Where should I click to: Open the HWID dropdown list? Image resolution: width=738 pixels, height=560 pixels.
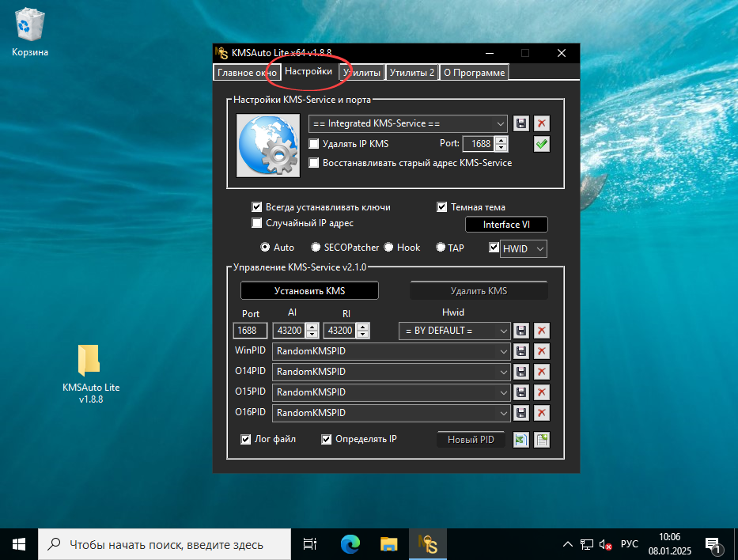click(x=539, y=248)
